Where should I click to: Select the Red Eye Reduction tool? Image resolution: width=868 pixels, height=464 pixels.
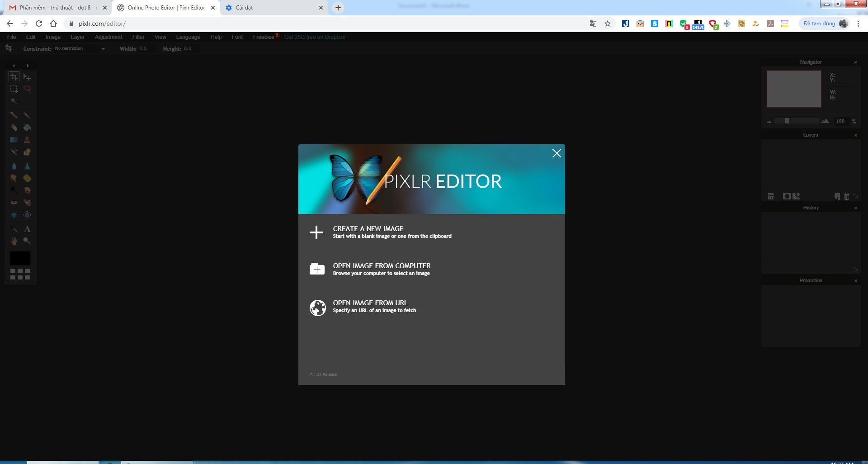(14, 203)
